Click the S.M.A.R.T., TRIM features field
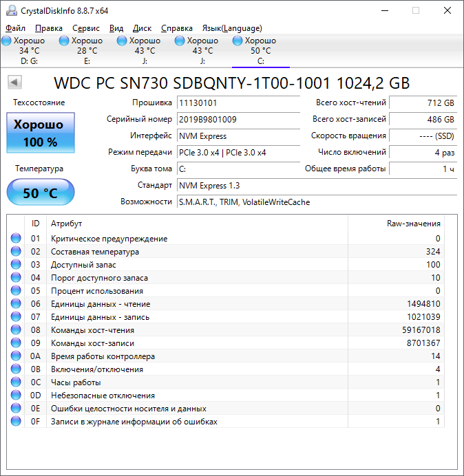 click(317, 202)
